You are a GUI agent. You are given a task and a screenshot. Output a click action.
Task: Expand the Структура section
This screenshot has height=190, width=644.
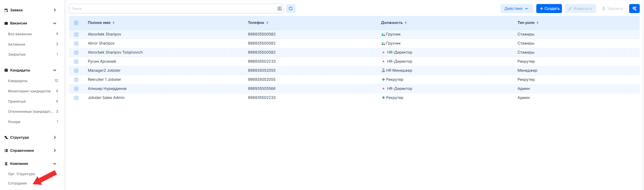(x=55, y=137)
